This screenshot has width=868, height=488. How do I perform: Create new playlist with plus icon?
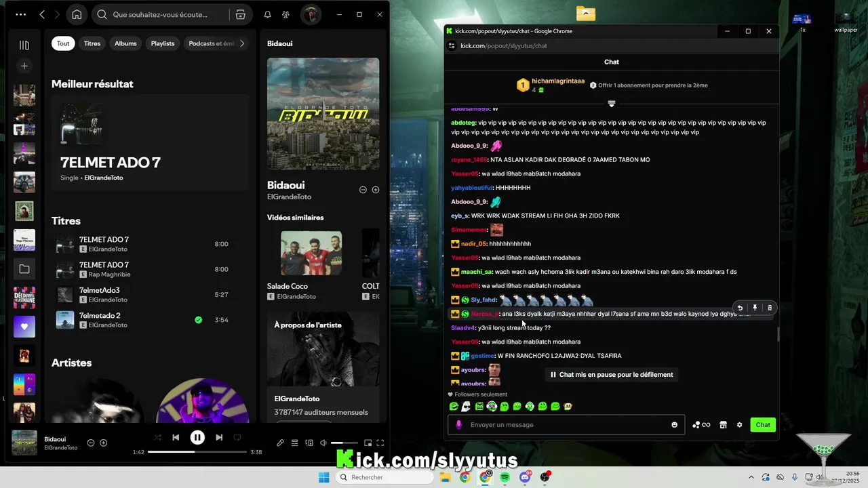point(24,66)
